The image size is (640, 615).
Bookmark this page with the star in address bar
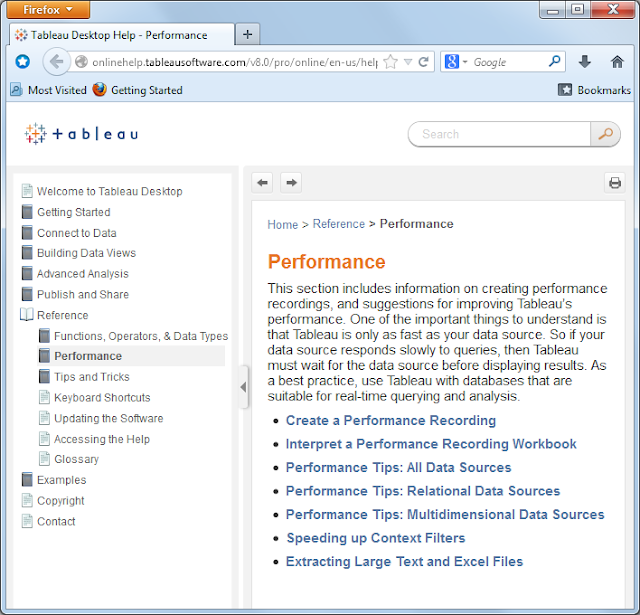pos(391,62)
